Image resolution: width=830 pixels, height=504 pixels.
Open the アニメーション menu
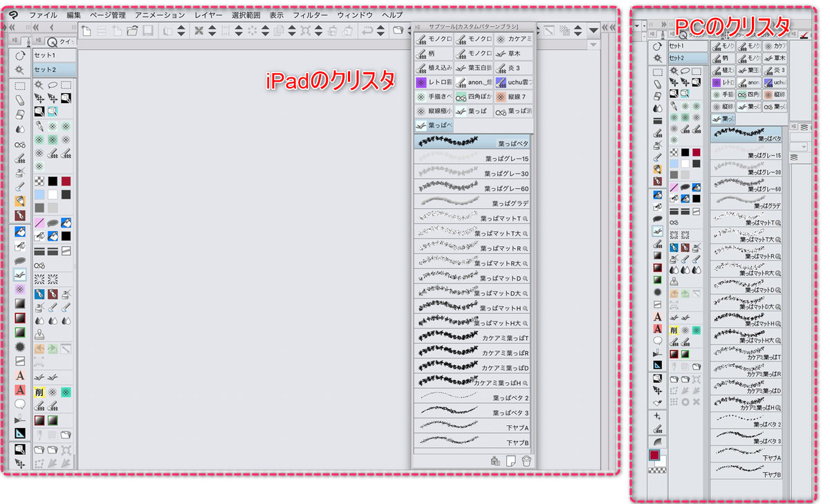click(160, 15)
